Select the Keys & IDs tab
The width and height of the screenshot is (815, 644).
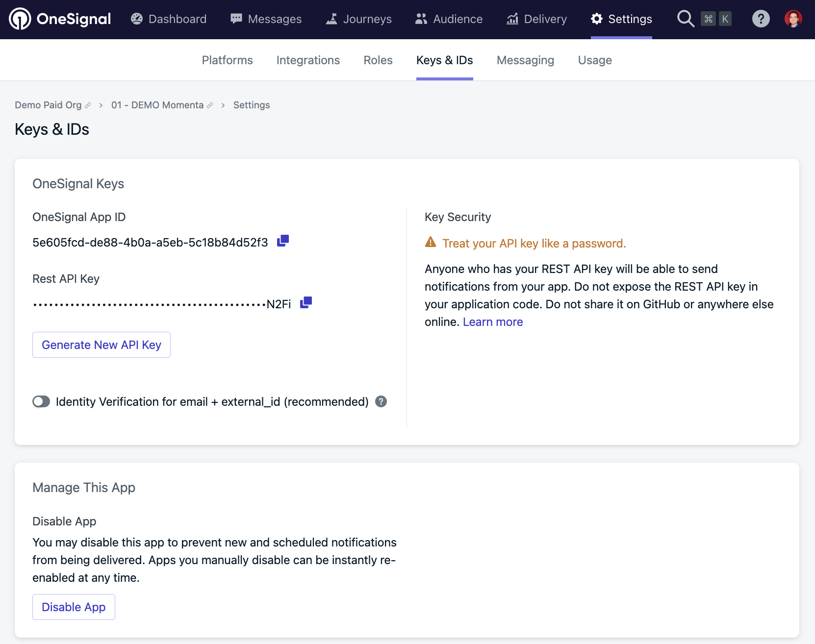point(445,60)
